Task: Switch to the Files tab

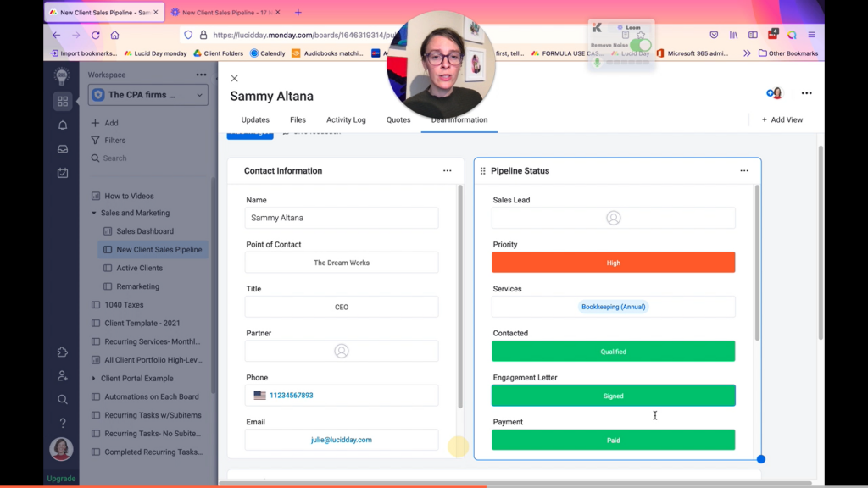Action: [298, 120]
